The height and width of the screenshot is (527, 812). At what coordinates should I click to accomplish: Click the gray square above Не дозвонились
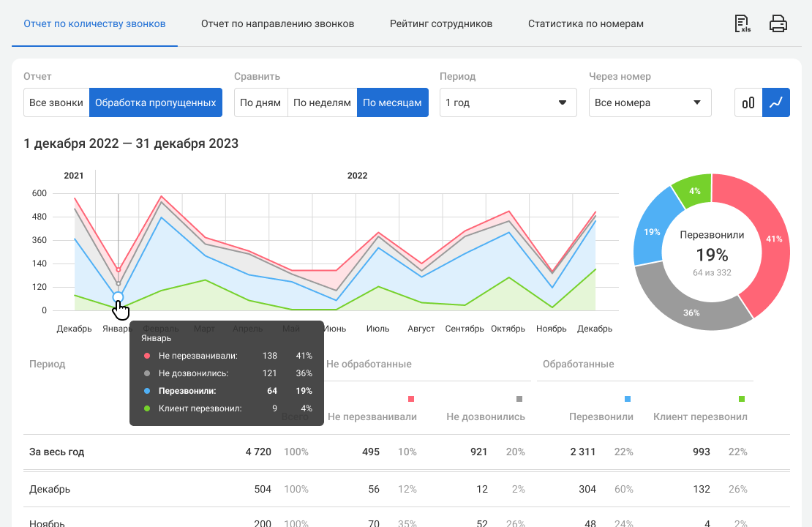coord(519,399)
